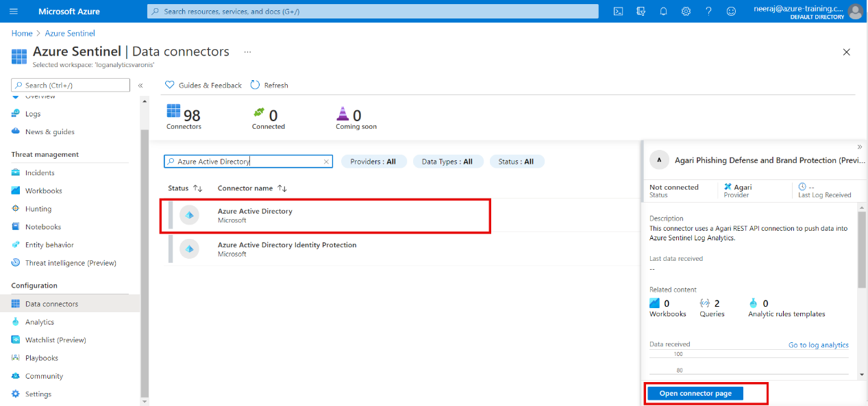This screenshot has height=406, width=868.
Task: Click the 0 Connected count tile
Action: (x=269, y=118)
